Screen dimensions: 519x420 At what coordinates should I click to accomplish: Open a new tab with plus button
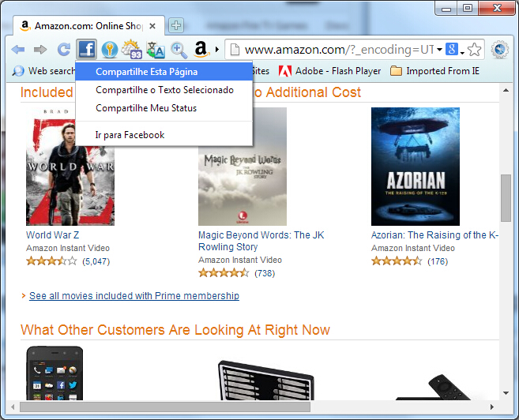tap(176, 25)
